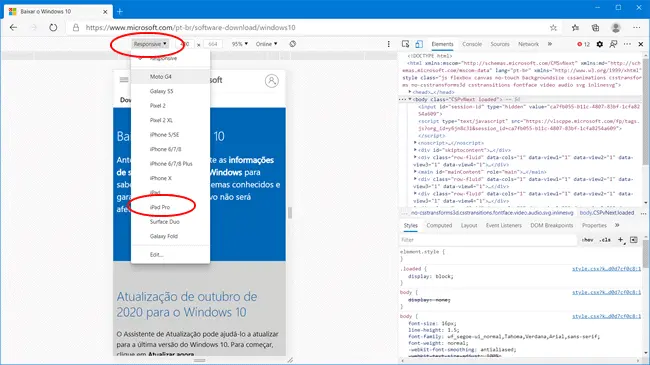650x365 pixels.
Task: Toggle .cls class editor button
Action: point(605,240)
